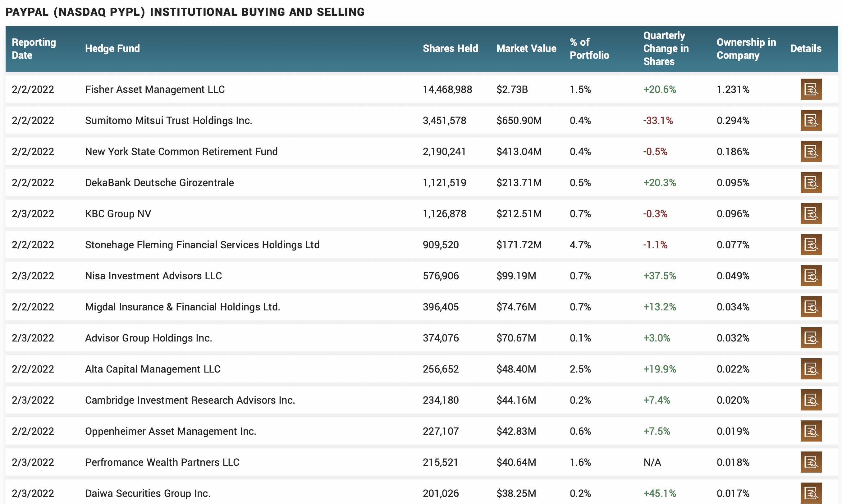
Task: Click market value $212.51M
Action: pos(519,213)
